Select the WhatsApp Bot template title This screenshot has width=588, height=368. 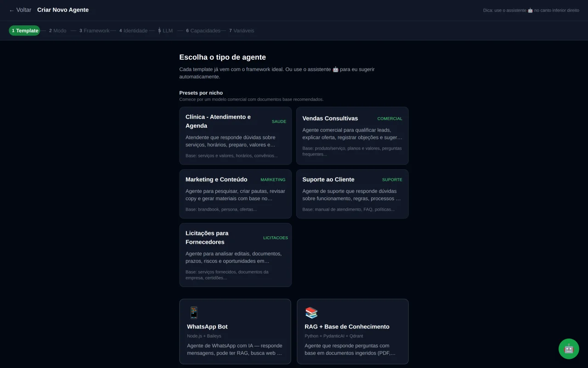pyautogui.click(x=207, y=327)
